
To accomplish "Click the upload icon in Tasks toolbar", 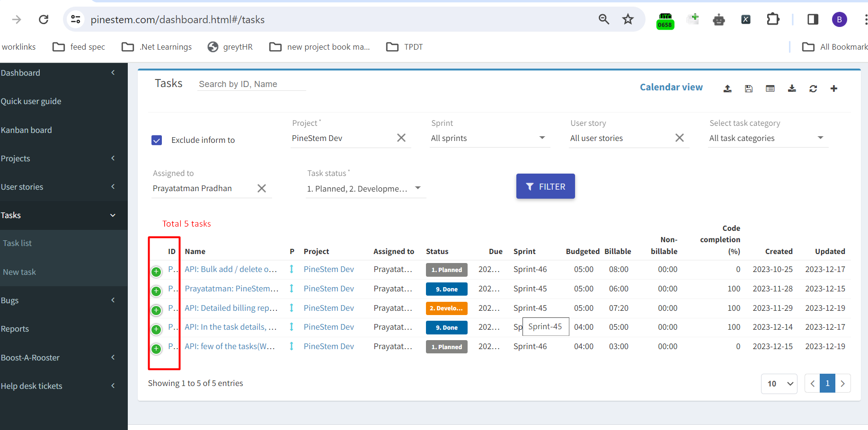I will [727, 88].
